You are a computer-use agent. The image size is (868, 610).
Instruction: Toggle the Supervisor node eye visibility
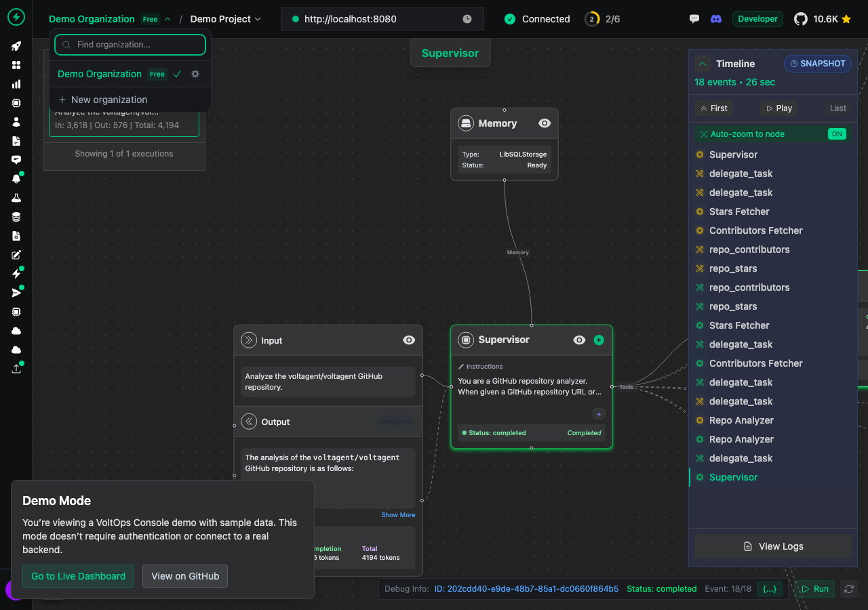tap(579, 340)
